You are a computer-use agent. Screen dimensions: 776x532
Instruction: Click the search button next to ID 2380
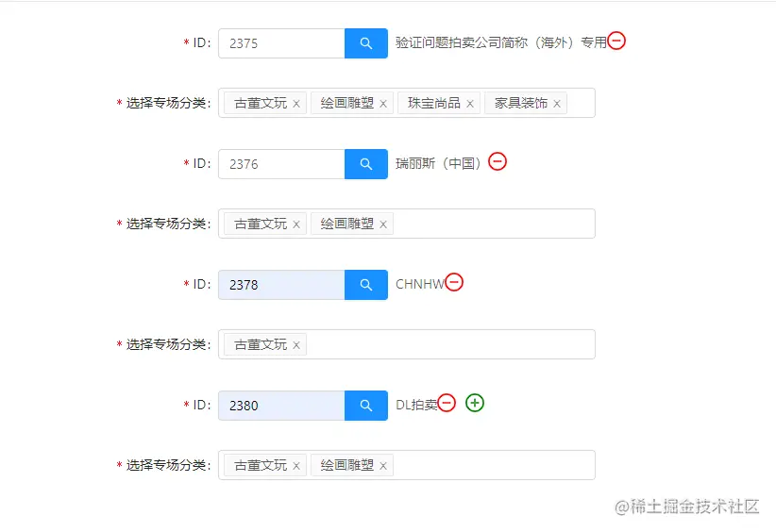coord(365,406)
